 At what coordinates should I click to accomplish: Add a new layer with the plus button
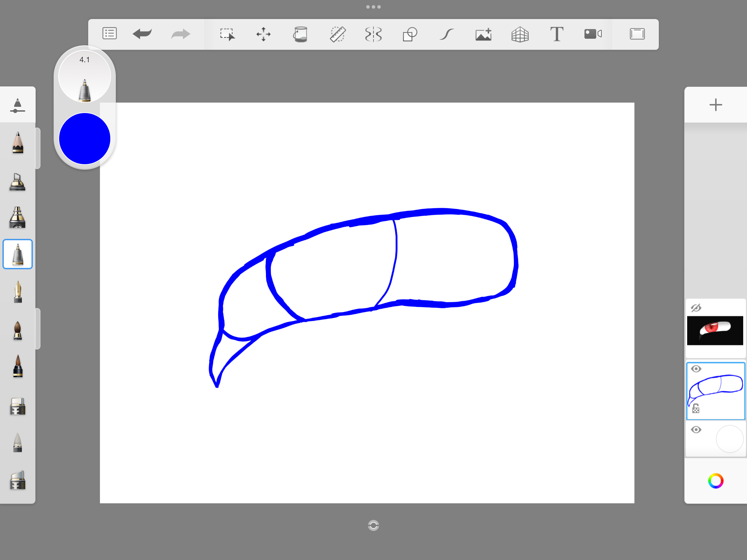716,104
